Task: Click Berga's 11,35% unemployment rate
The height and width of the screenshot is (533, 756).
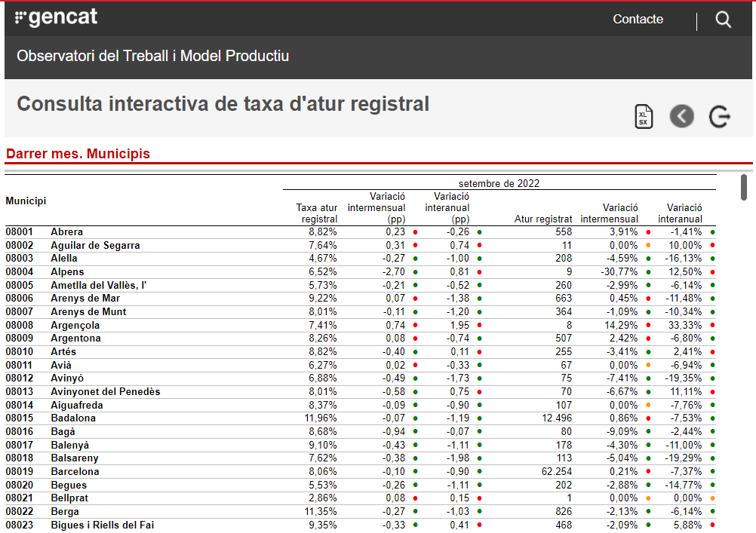Action: (x=321, y=512)
